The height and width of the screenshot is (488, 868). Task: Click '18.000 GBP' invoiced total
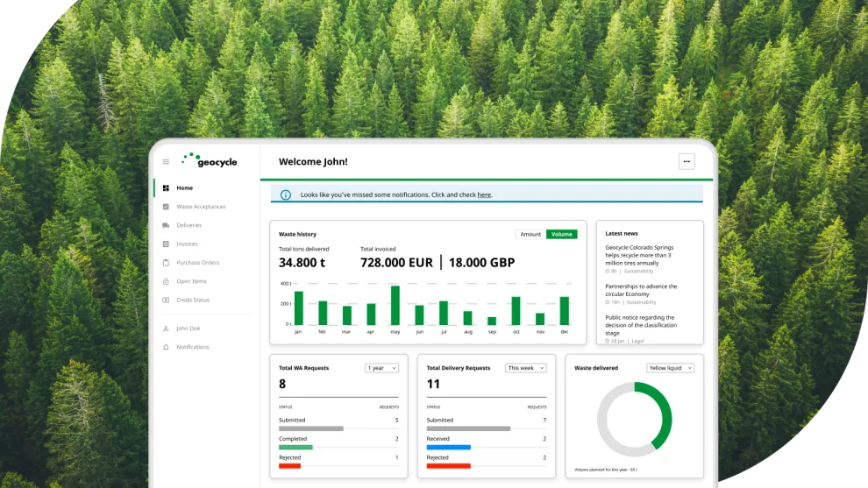point(481,263)
